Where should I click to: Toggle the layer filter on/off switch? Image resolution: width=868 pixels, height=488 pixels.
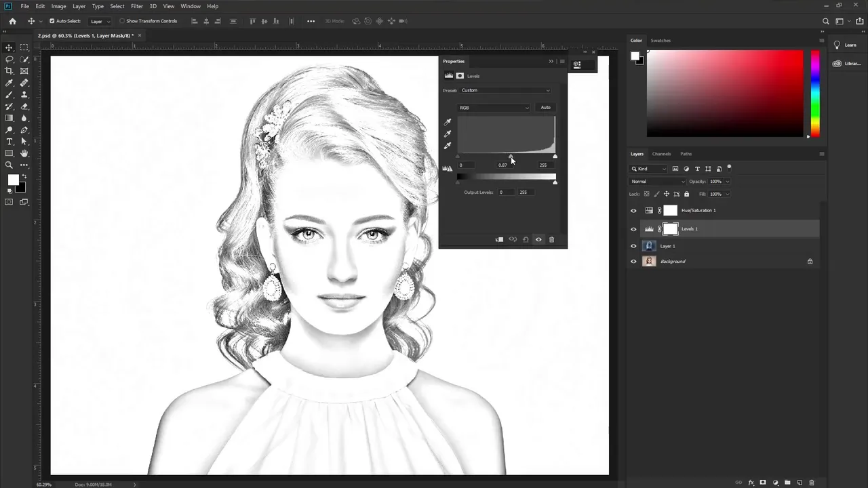[730, 167]
